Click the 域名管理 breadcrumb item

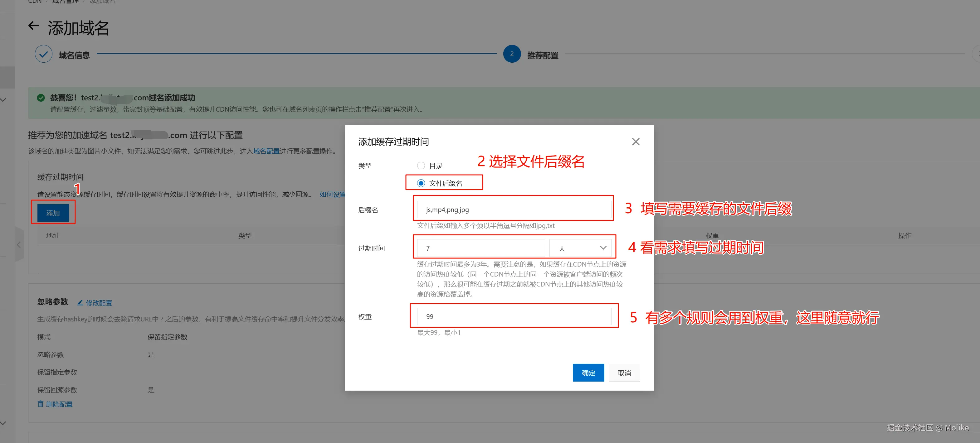point(66,2)
